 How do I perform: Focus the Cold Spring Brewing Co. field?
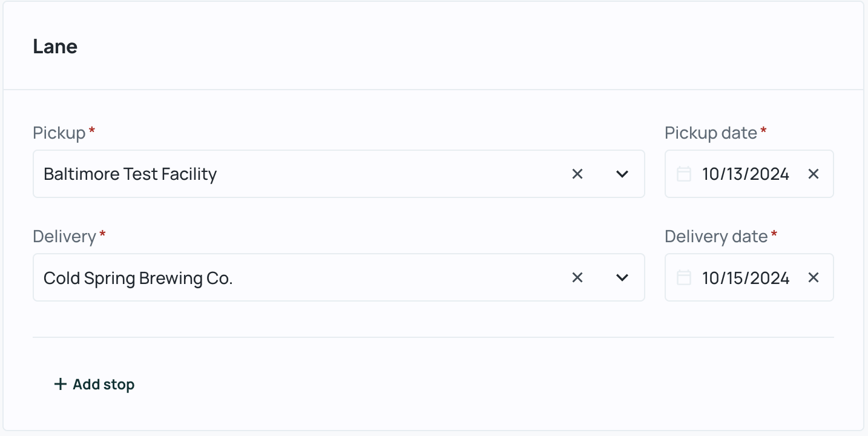click(338, 277)
